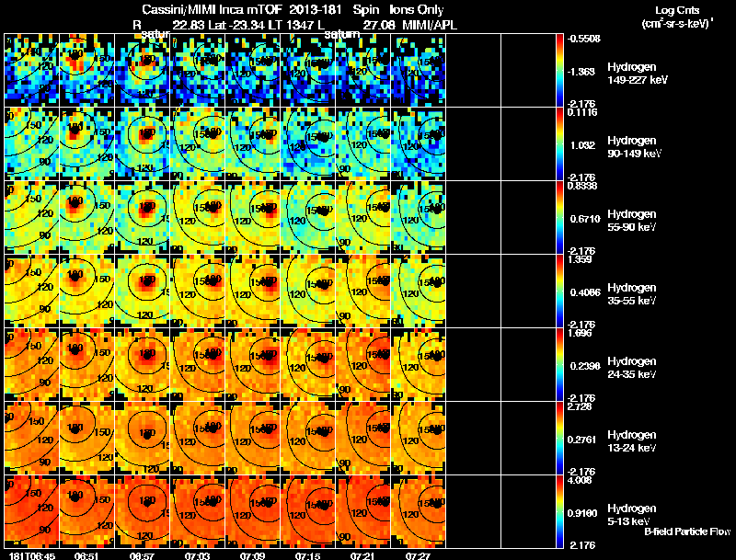Click the Hydrogen 24-35 keV color scale
Viewport: 736px width, 560px height.
[559, 364]
